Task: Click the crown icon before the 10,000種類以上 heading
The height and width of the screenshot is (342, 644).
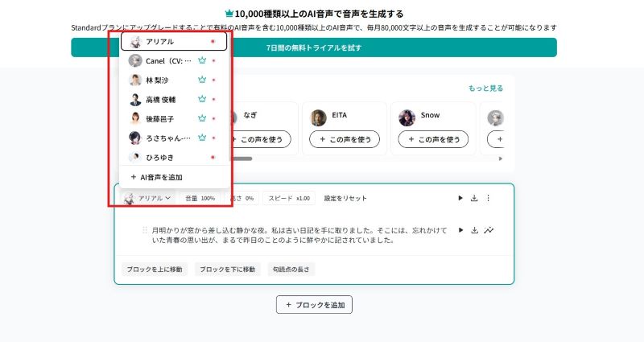Action: 229,14
